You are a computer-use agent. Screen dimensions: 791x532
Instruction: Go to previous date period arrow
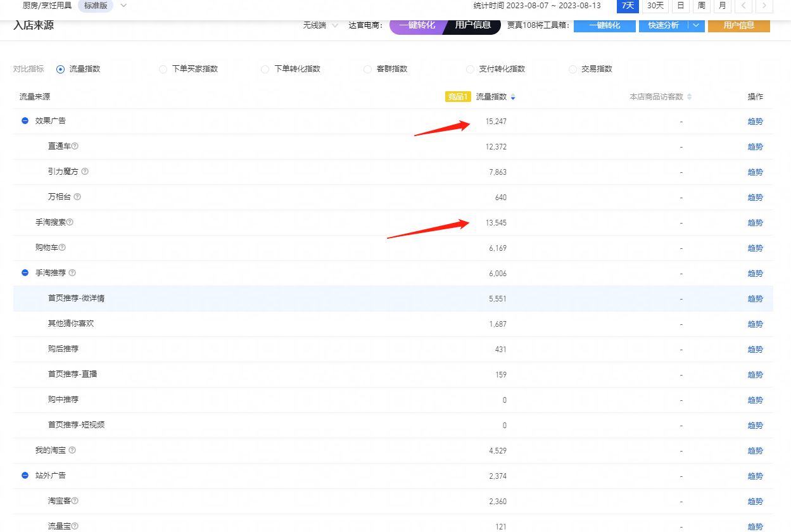click(744, 6)
